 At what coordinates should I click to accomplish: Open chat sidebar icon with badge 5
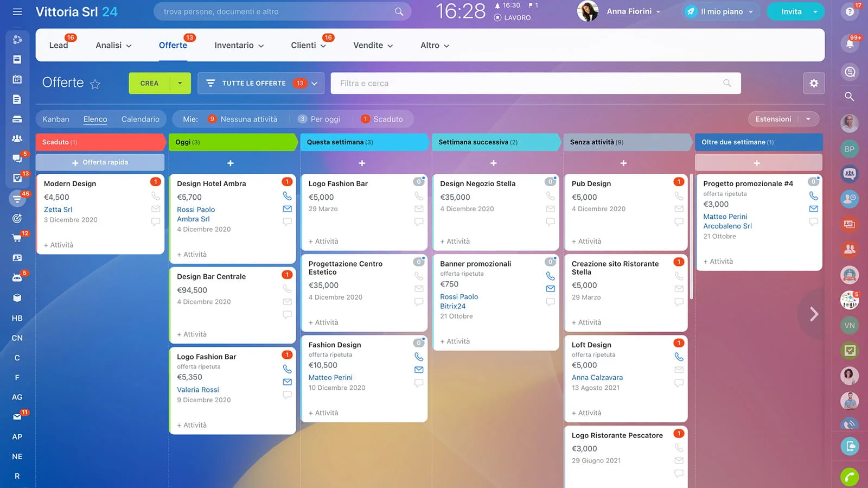[17, 159]
